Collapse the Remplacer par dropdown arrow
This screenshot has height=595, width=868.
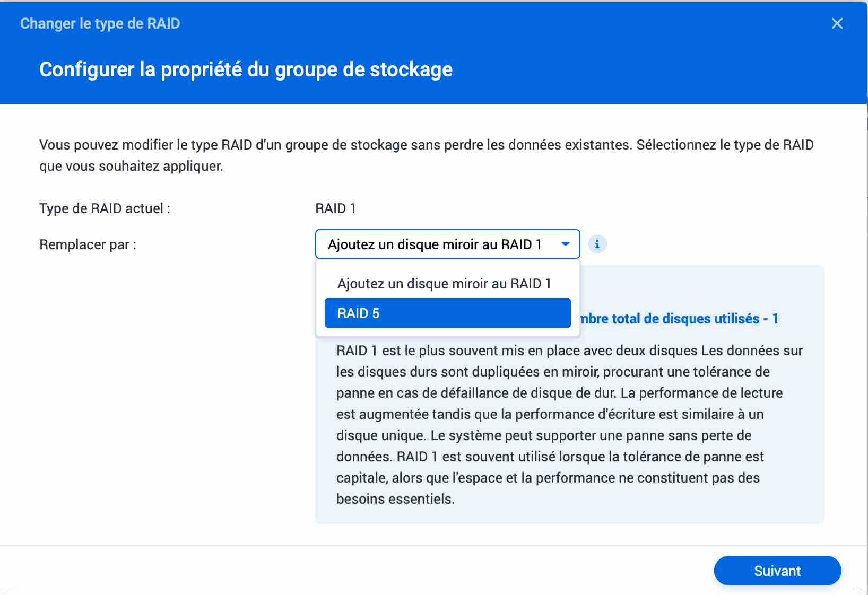566,244
